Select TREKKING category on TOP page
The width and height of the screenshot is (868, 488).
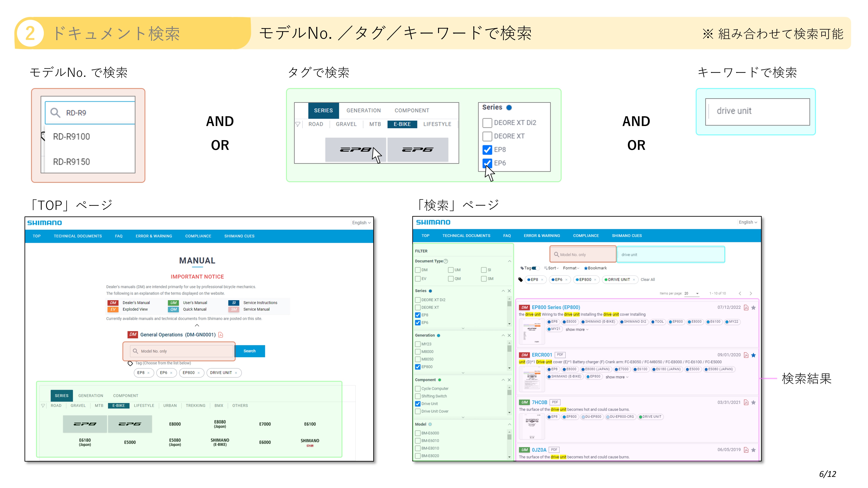(196, 406)
